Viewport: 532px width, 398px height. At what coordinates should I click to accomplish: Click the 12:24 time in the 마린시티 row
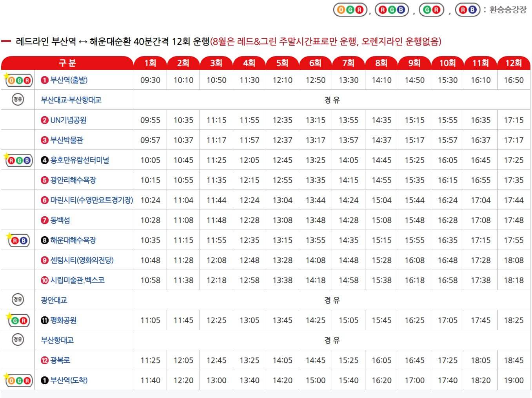[x=249, y=200]
